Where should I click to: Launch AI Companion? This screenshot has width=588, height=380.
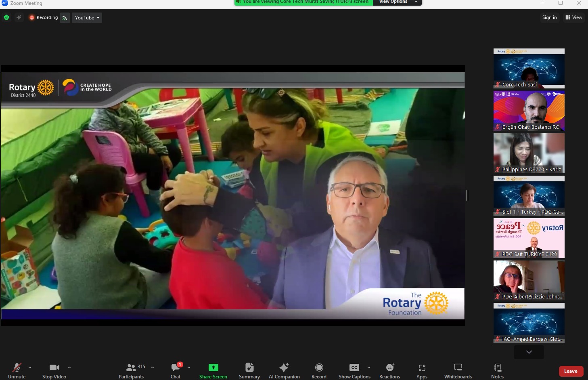coord(284,370)
